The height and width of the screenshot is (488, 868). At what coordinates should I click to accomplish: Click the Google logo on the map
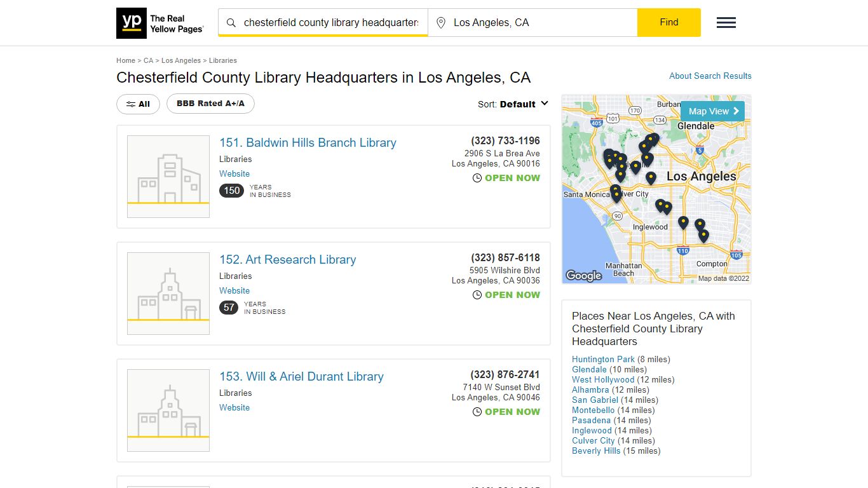coord(583,275)
